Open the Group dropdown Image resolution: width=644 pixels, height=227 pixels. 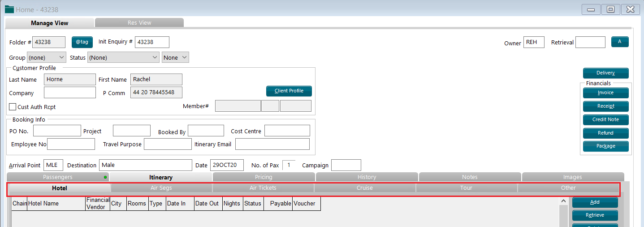pos(47,57)
